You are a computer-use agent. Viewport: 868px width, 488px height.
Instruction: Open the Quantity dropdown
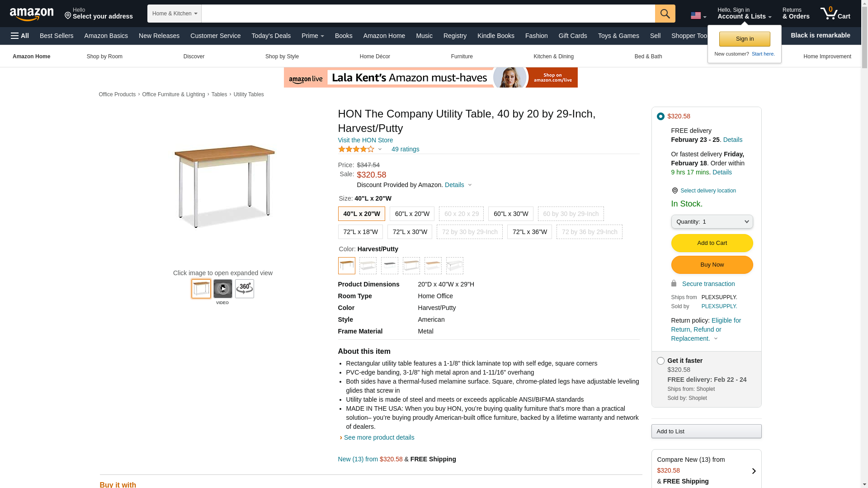click(x=712, y=222)
